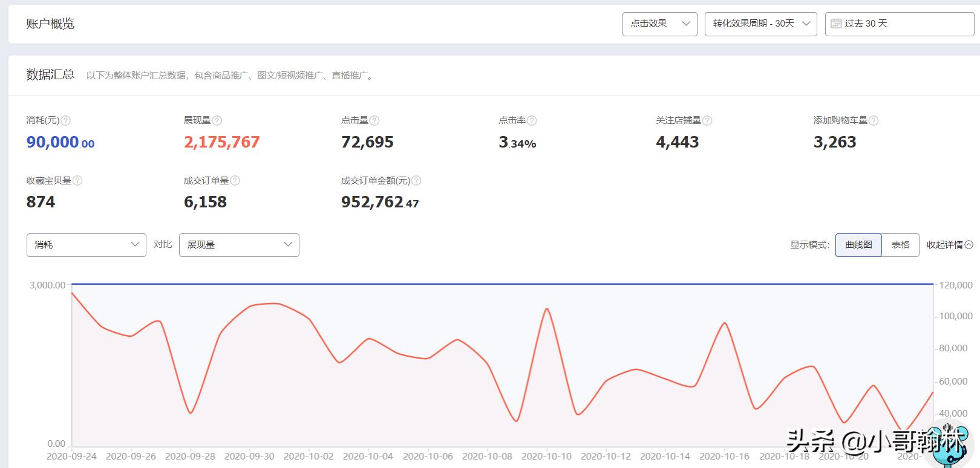Click the 成交订单量 value 6,158
Viewport: 980px width, 468px height.
click(x=205, y=202)
